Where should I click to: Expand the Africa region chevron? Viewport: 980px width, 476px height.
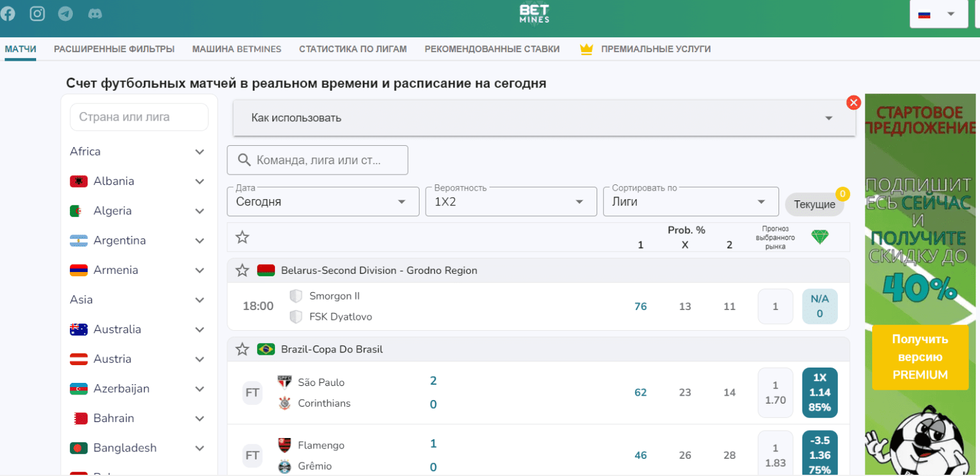tap(200, 152)
